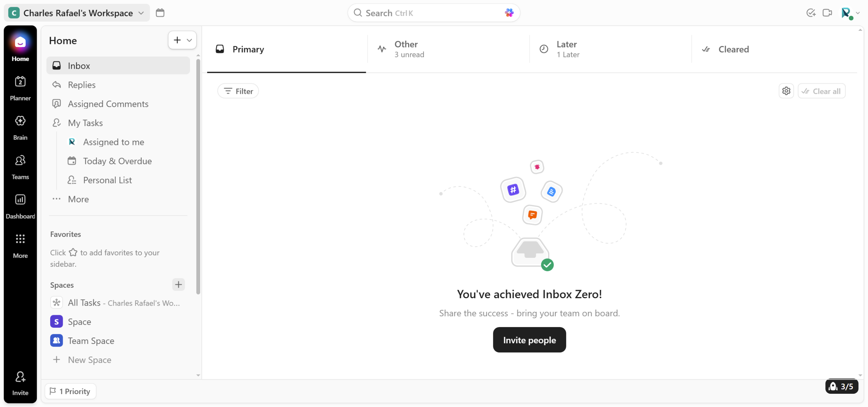Click the video clip recorder icon
868x407 pixels.
pos(827,13)
